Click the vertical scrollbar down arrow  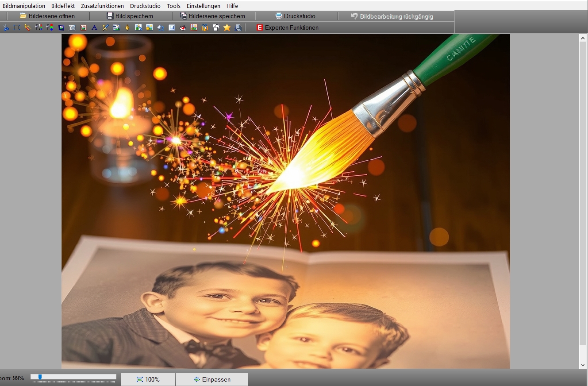[x=583, y=365]
